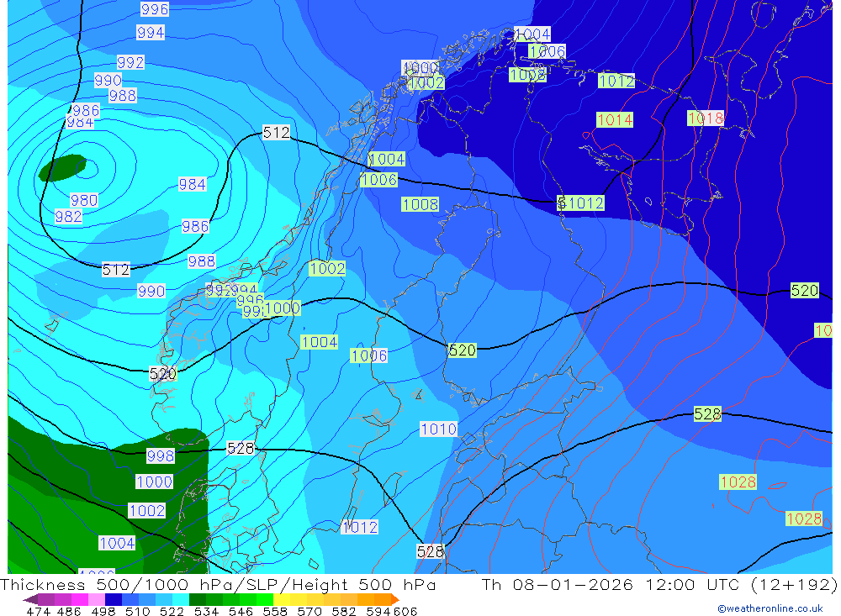The width and height of the screenshot is (841, 616).
Task: Click the legend value 606
Action: (405, 611)
